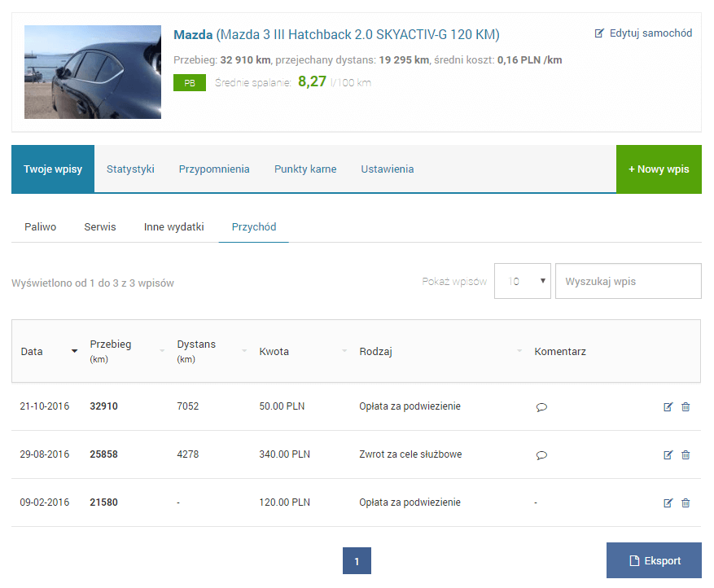Click Edytuj samochód link
Viewport: 714px width, 588px height.
pyautogui.click(x=643, y=33)
